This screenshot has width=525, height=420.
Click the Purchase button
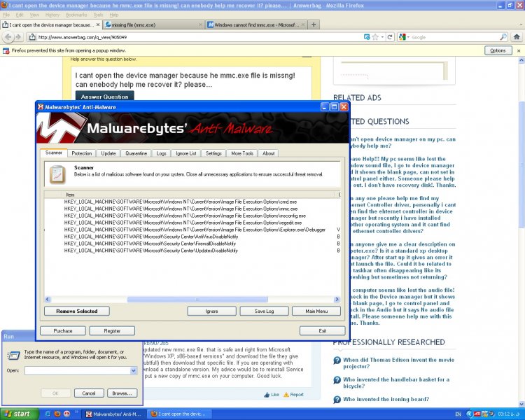click(63, 331)
